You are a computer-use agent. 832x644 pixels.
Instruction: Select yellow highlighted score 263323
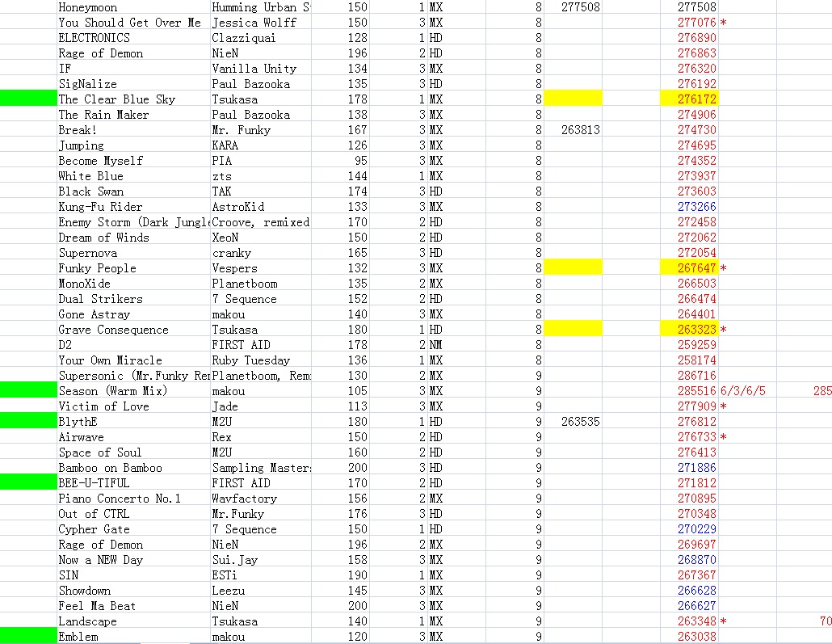coord(689,330)
